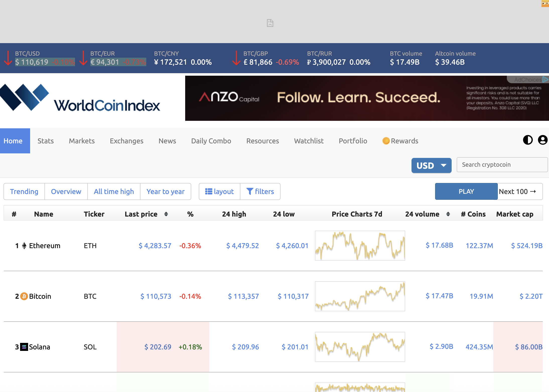549x392 pixels.
Task: Click the AdChoices icon on banner
Action: point(545,79)
